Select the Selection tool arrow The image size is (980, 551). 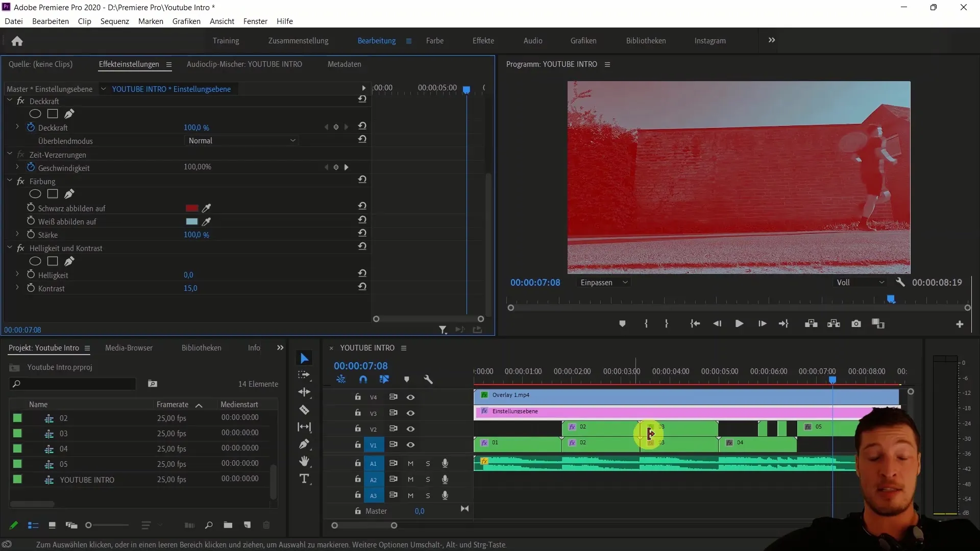[305, 359]
